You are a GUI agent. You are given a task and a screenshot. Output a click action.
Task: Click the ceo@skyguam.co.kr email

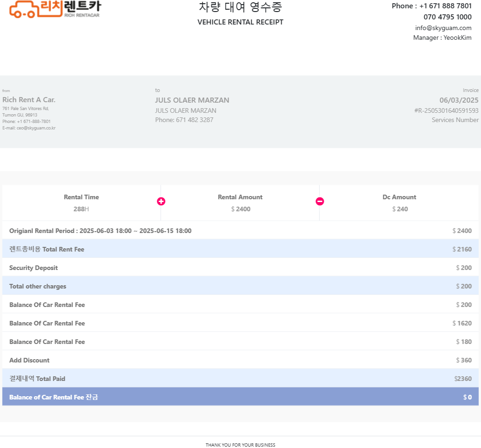(36, 128)
